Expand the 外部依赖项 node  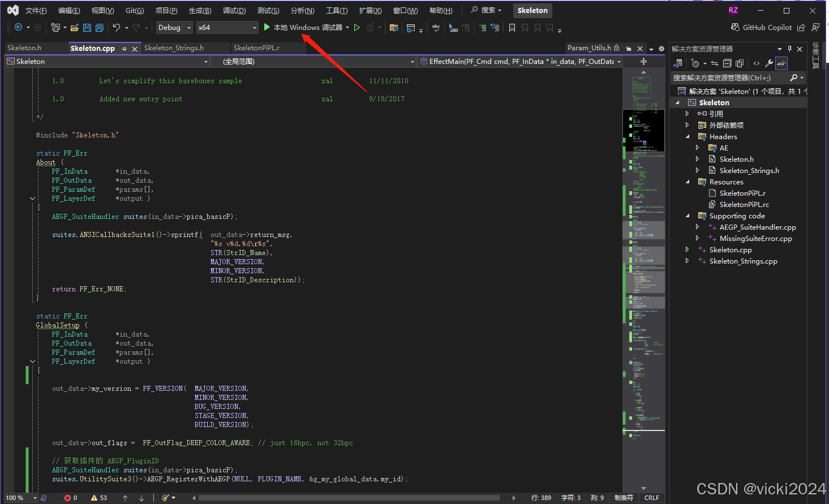click(688, 125)
